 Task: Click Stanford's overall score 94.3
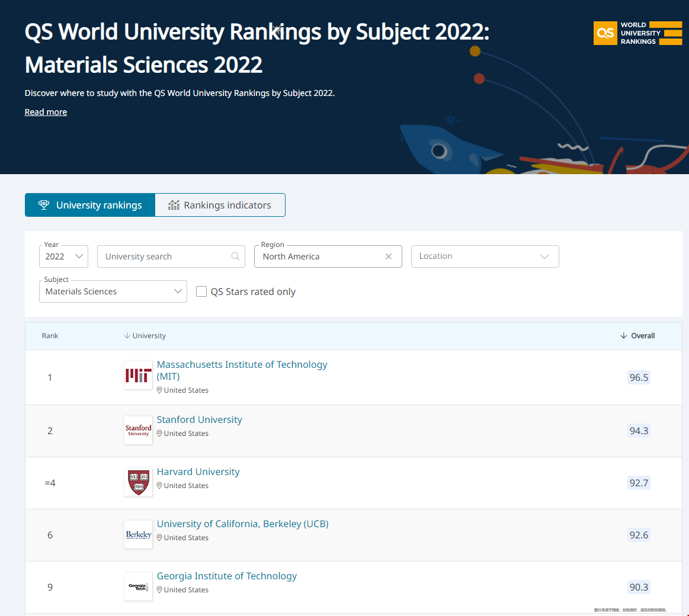pyautogui.click(x=639, y=431)
